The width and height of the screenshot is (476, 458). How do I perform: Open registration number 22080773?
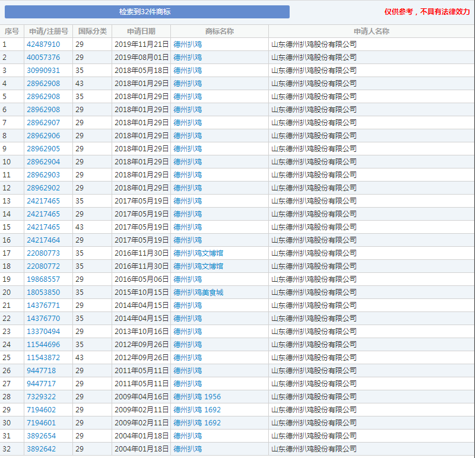click(x=43, y=253)
